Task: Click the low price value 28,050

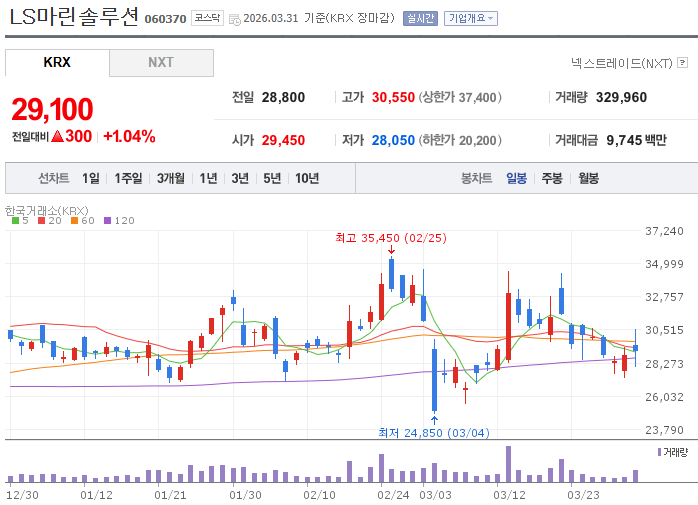Action: (393, 140)
